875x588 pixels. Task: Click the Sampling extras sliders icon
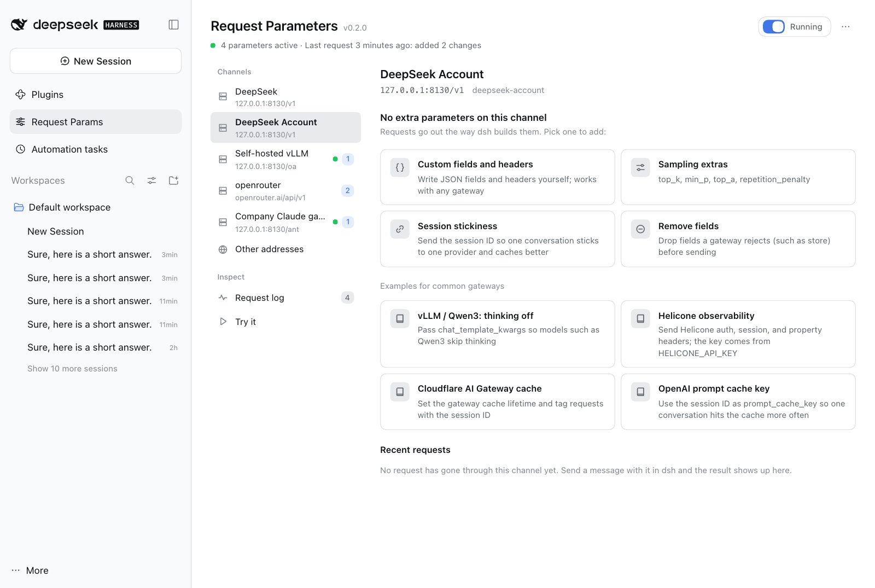pyautogui.click(x=640, y=167)
